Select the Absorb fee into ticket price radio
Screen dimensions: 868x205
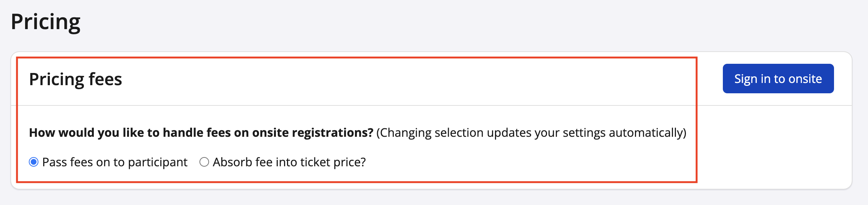coord(204,162)
